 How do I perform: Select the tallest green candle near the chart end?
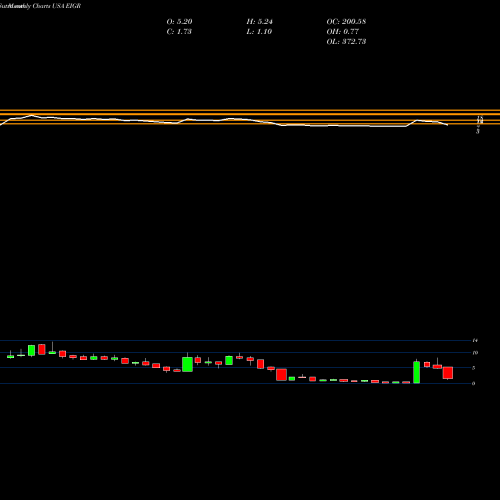pos(417,372)
